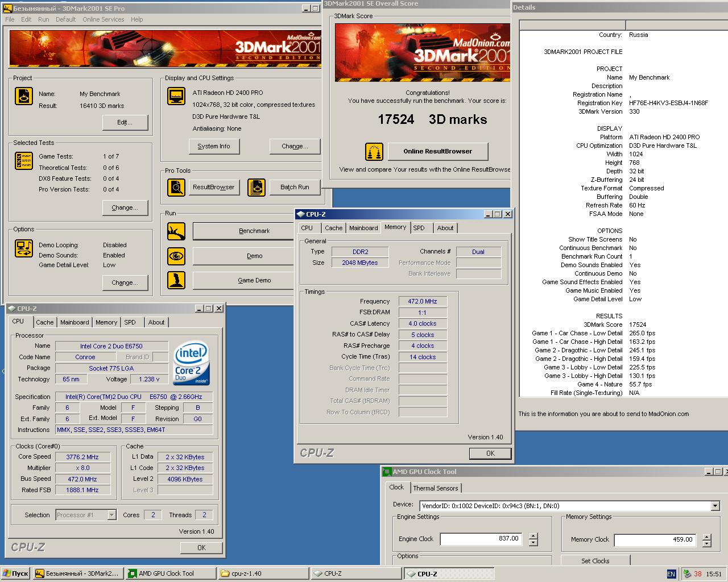Click the Batch Run icon
The image size is (728, 582).
(x=257, y=187)
